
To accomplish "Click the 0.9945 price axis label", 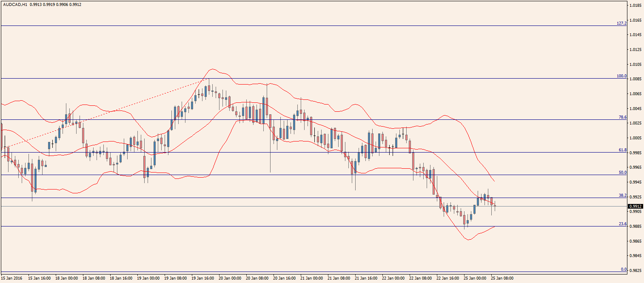I will pyautogui.click(x=635, y=182).
